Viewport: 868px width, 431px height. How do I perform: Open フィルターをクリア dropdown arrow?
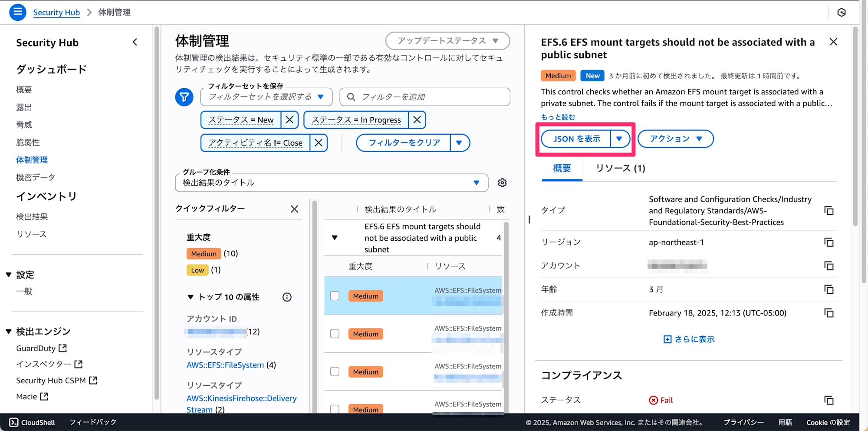point(460,143)
